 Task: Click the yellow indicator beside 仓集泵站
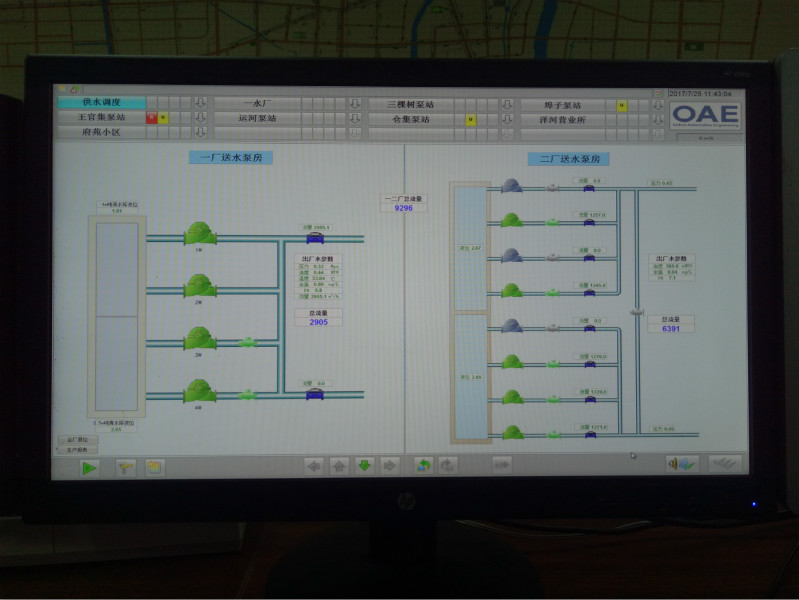470,119
